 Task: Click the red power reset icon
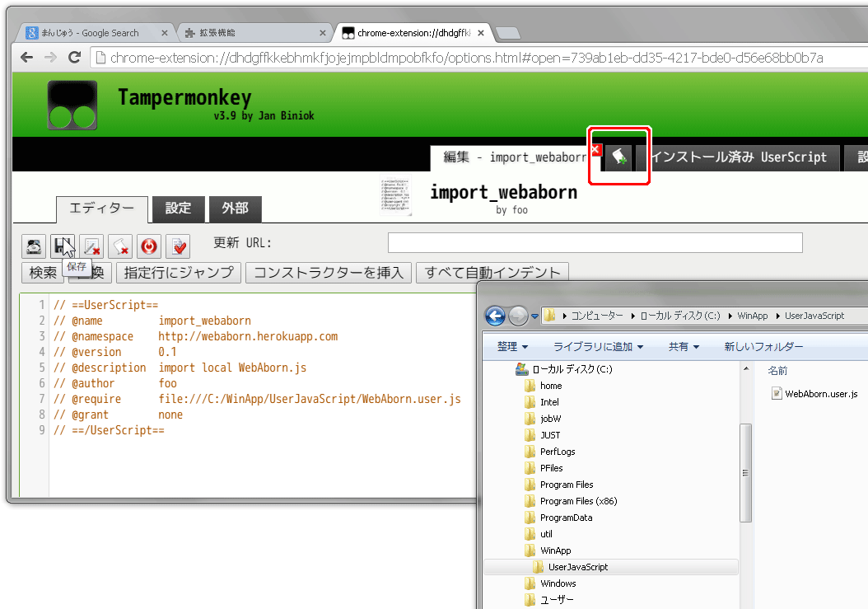pos(149,246)
